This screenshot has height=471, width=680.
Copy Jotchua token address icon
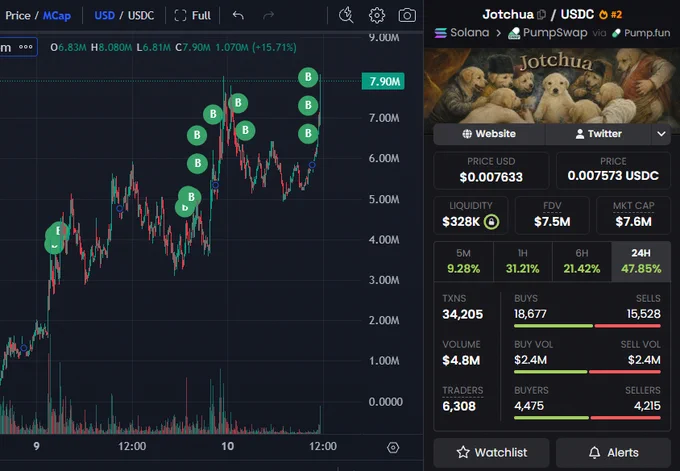(541, 15)
